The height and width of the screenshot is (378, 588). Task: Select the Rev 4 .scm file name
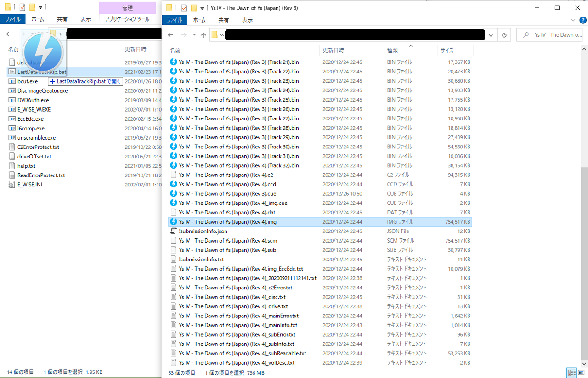tap(228, 241)
